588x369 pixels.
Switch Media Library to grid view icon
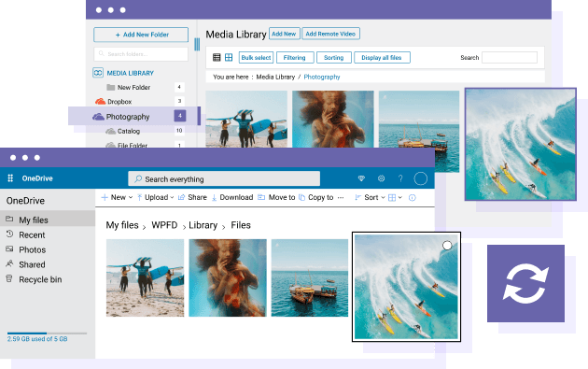point(229,57)
